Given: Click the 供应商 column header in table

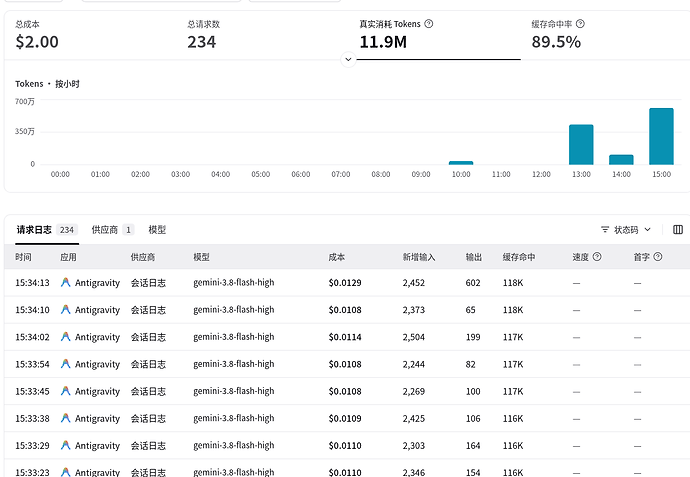Looking at the screenshot, I should pyautogui.click(x=143, y=257).
